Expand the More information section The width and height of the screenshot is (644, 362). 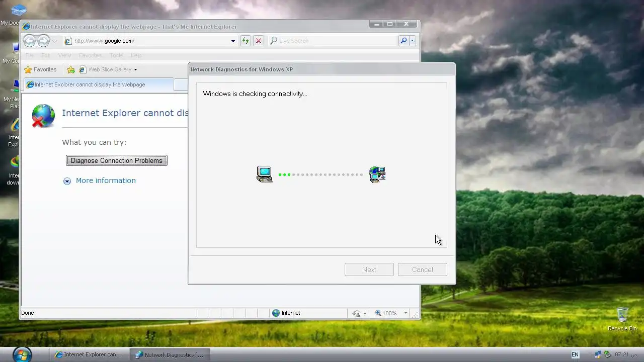pyautogui.click(x=67, y=181)
